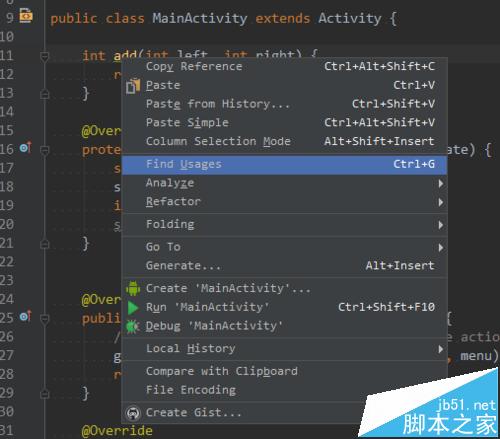Screen dimensions: 500x439
Task: Click line number 10 in the gutter
Action: [x=7, y=36]
